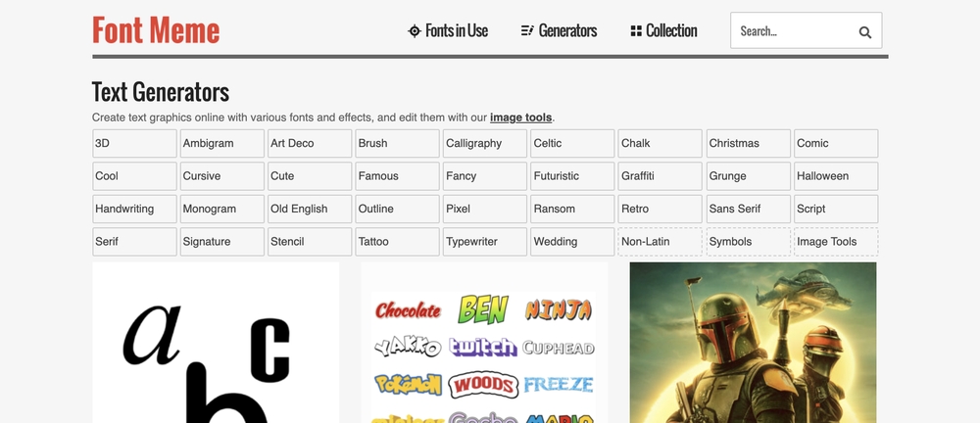Choose the Symbols category

click(x=748, y=242)
